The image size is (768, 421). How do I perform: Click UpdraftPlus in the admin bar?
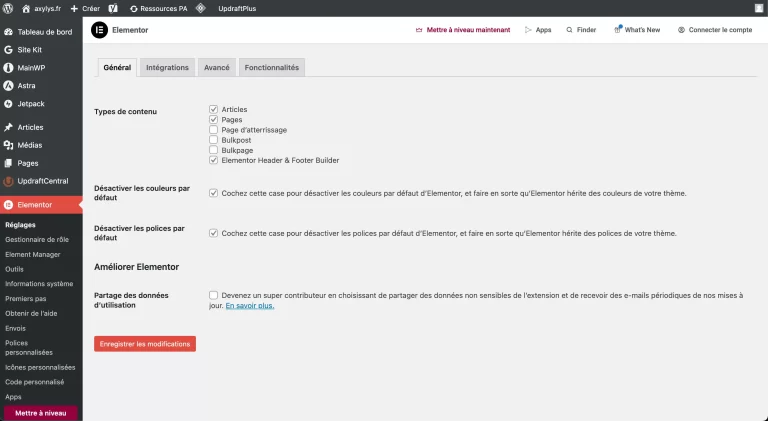click(237, 9)
